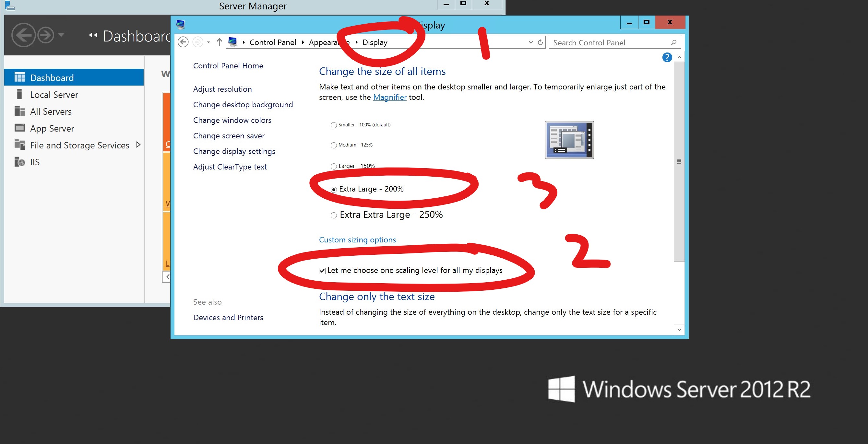
Task: Maximize the Display window
Action: click(x=646, y=22)
